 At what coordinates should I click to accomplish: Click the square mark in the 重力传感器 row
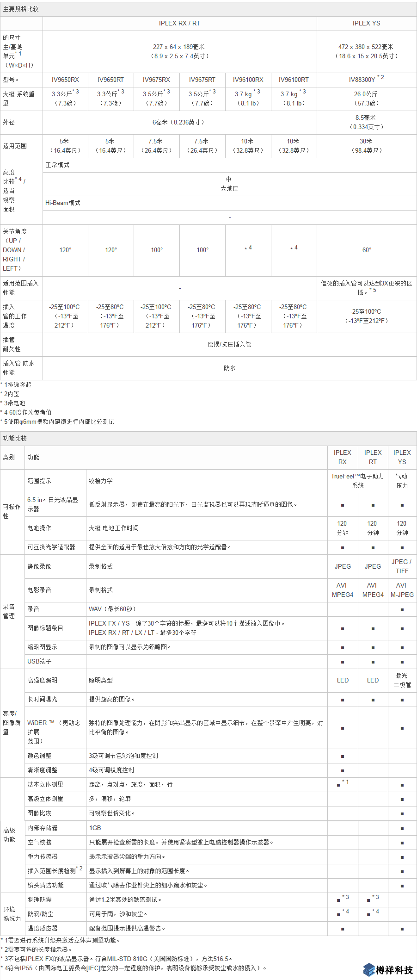coord(402,857)
